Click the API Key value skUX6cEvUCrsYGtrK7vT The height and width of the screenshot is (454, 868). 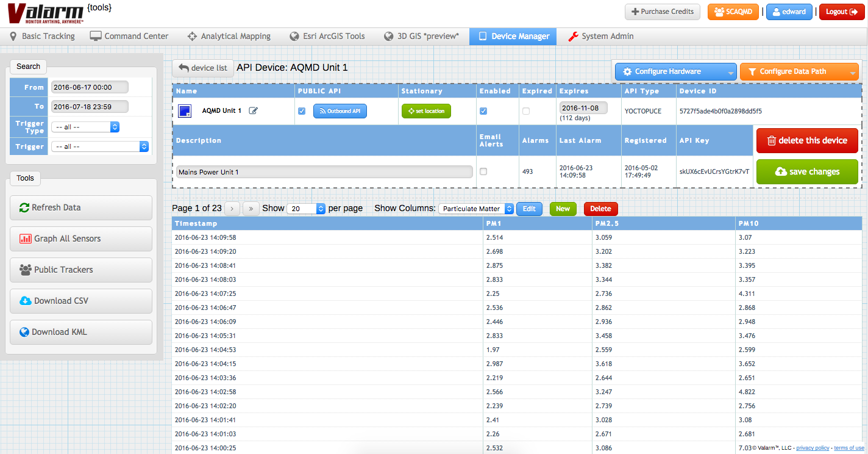[x=714, y=171]
